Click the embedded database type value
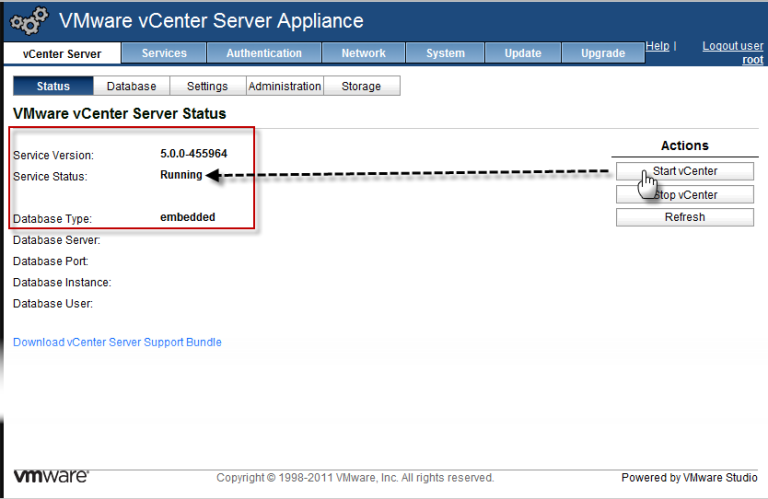768x499 pixels. pos(188,217)
